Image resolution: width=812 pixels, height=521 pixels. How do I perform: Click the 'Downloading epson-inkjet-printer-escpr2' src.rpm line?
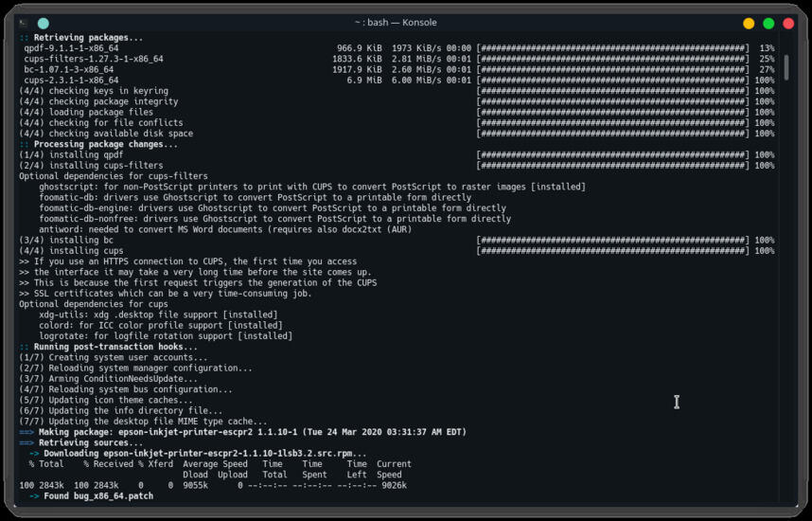coord(199,454)
